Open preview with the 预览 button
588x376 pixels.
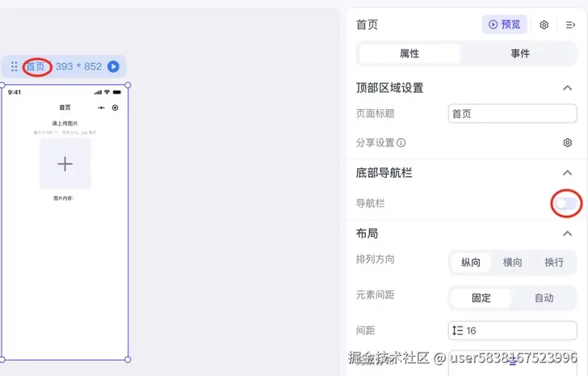click(504, 24)
